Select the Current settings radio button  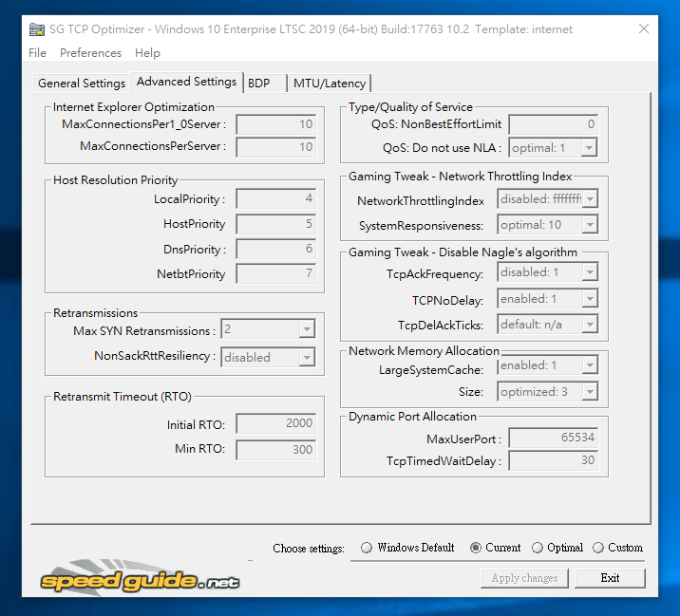(x=476, y=548)
